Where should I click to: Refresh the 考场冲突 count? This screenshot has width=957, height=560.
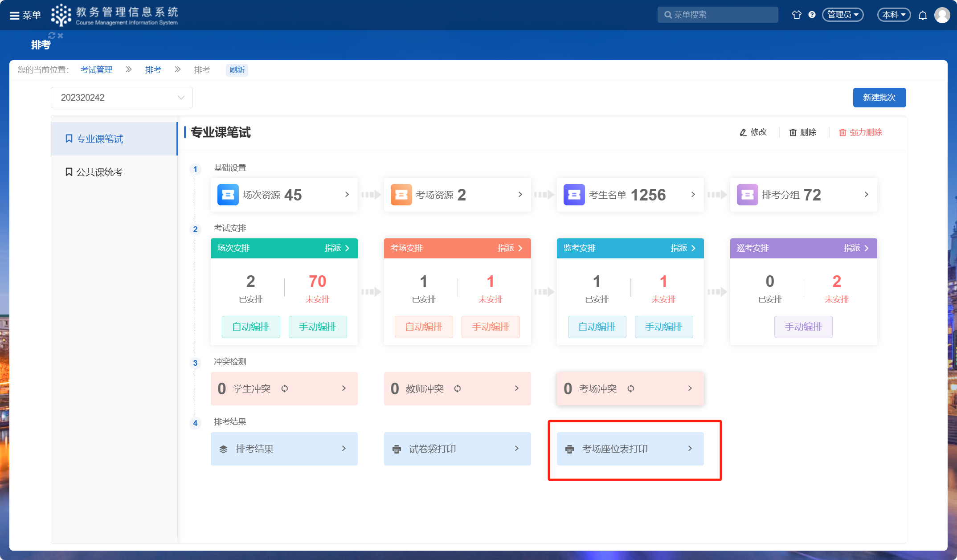click(x=631, y=388)
